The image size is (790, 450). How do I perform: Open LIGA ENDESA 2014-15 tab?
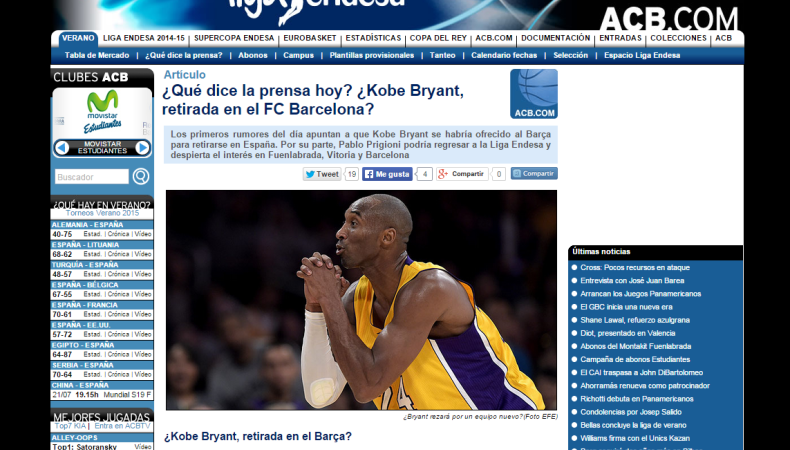(x=144, y=38)
